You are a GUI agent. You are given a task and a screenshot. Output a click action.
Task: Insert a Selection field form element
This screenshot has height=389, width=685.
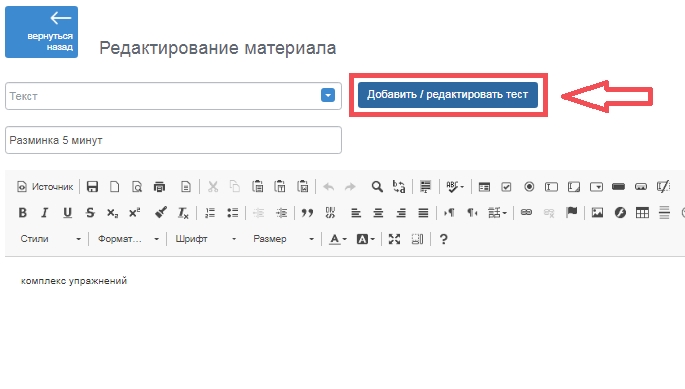click(596, 187)
